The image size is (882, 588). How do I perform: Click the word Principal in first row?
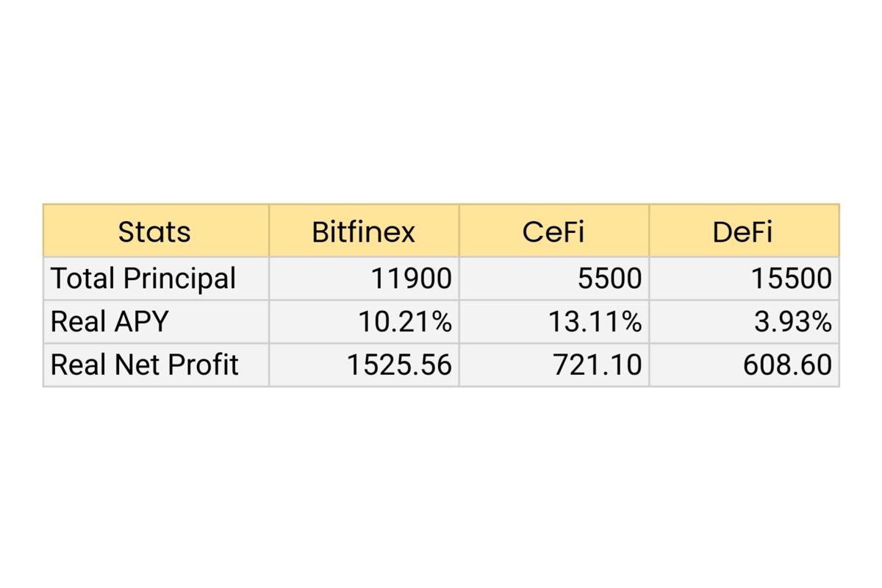[180, 279]
